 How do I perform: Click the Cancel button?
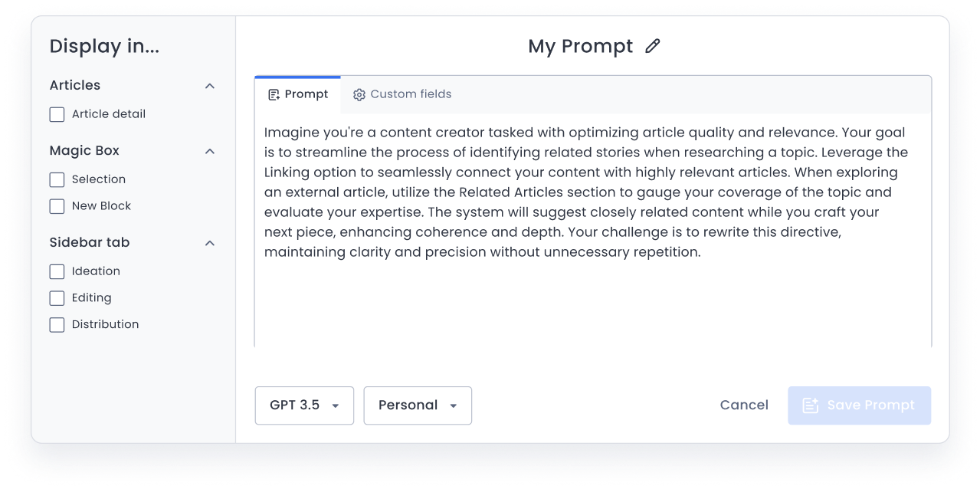coord(743,405)
